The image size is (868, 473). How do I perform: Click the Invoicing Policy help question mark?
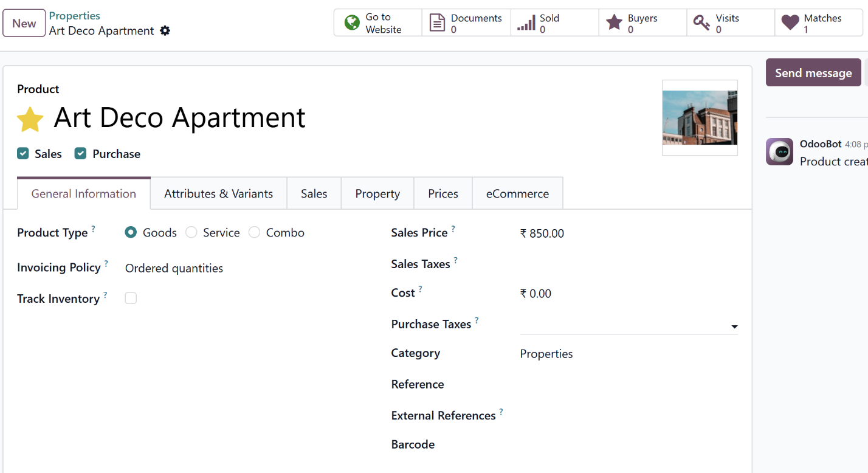(x=106, y=263)
